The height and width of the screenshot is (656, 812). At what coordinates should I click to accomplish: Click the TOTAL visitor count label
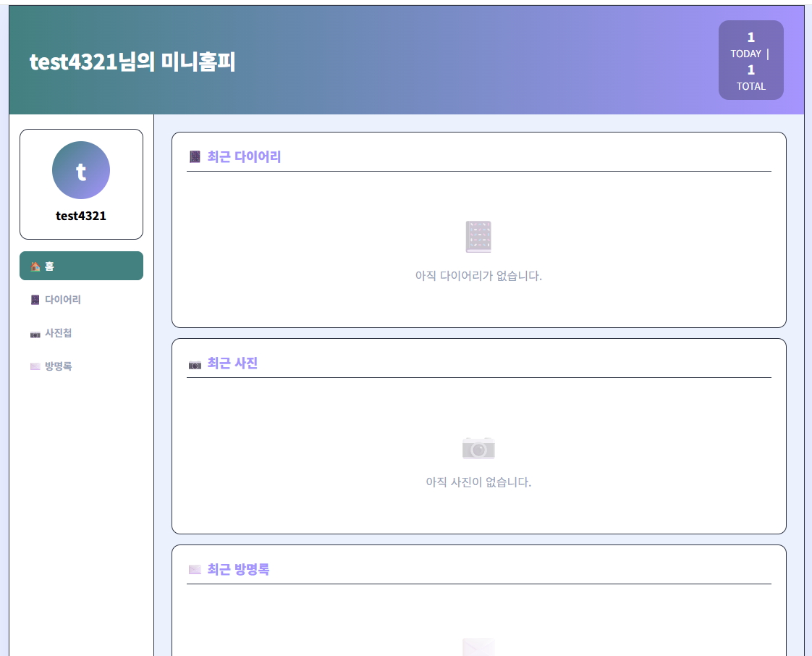(x=750, y=86)
